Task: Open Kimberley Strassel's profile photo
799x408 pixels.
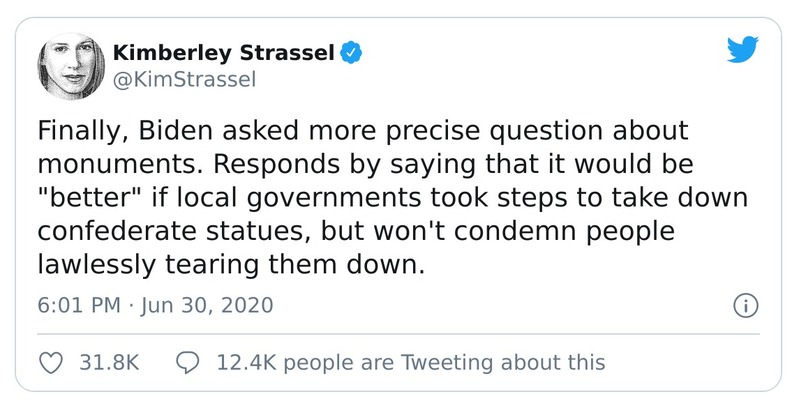Action: [70, 64]
